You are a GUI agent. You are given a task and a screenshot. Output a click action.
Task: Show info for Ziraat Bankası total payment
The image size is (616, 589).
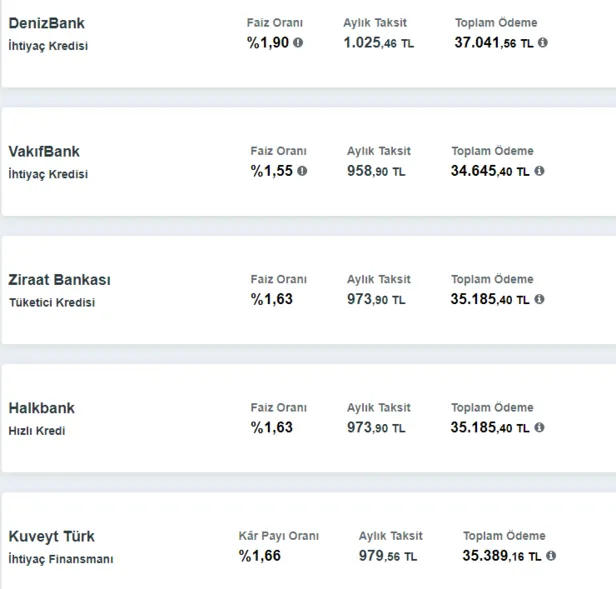click(x=539, y=299)
